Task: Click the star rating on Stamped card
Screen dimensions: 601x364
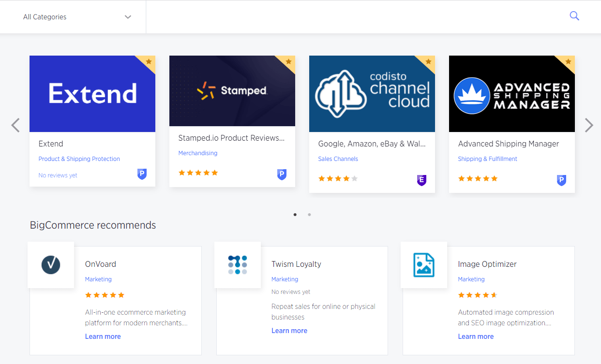Action: [198, 173]
